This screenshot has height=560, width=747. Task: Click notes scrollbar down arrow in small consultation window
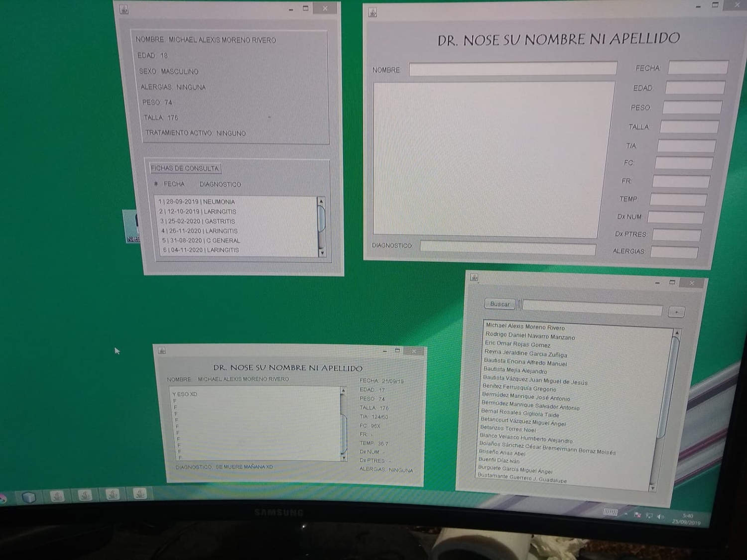coord(343,456)
